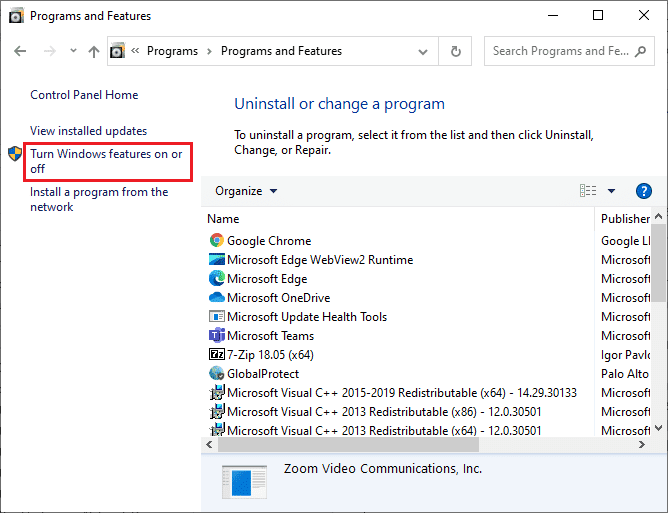Click the Google Chrome icon in list
This screenshot has width=668, height=513.
coord(217,240)
